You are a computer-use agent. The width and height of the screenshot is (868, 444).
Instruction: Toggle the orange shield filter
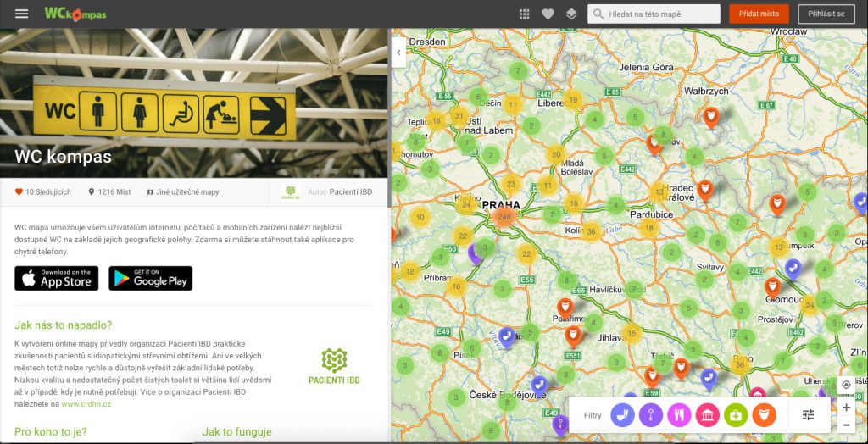tap(764, 414)
